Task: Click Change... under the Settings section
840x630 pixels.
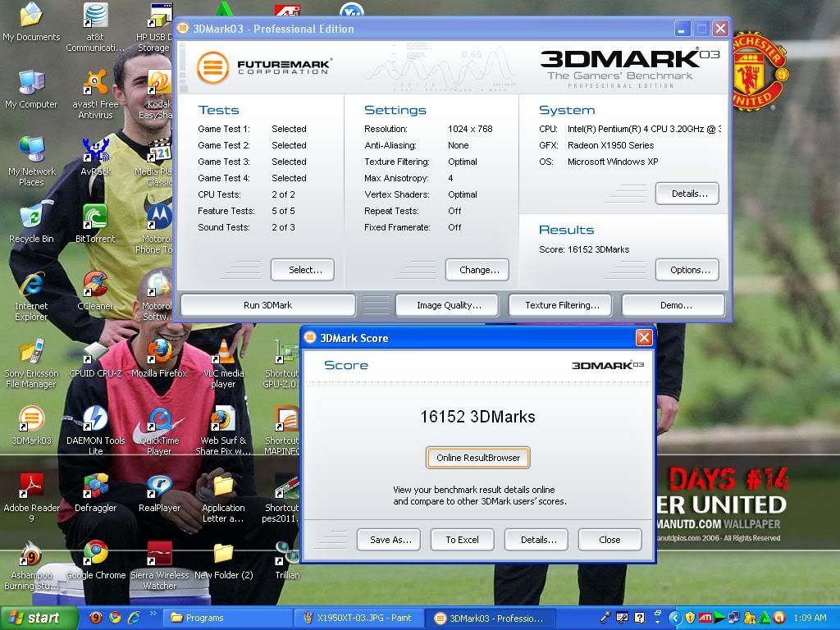Action: coord(477,270)
